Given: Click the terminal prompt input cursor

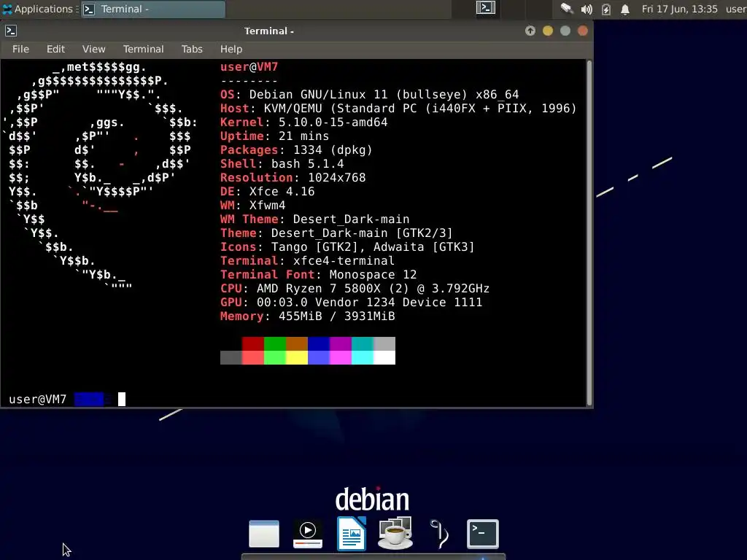Looking at the screenshot, I should click(x=122, y=399).
